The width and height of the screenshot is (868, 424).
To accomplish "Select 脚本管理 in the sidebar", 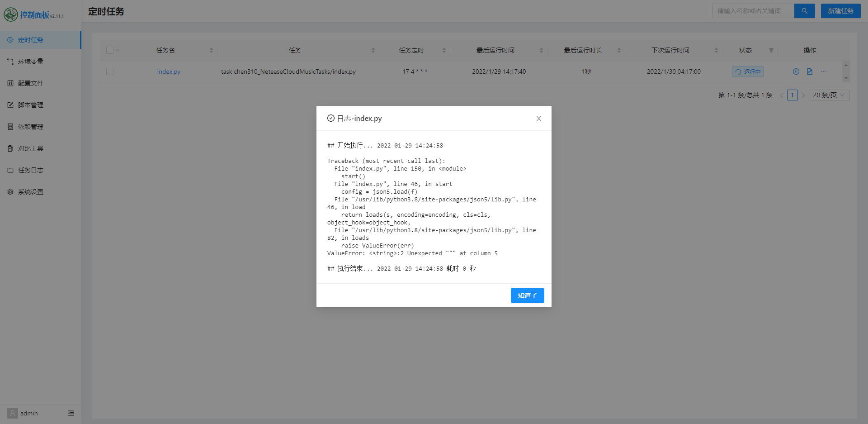I will [x=30, y=105].
